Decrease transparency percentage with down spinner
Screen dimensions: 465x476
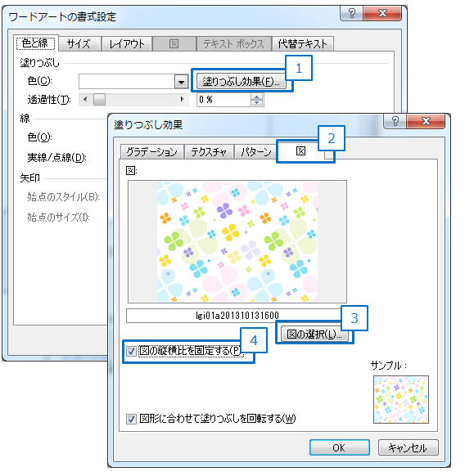[x=257, y=102]
